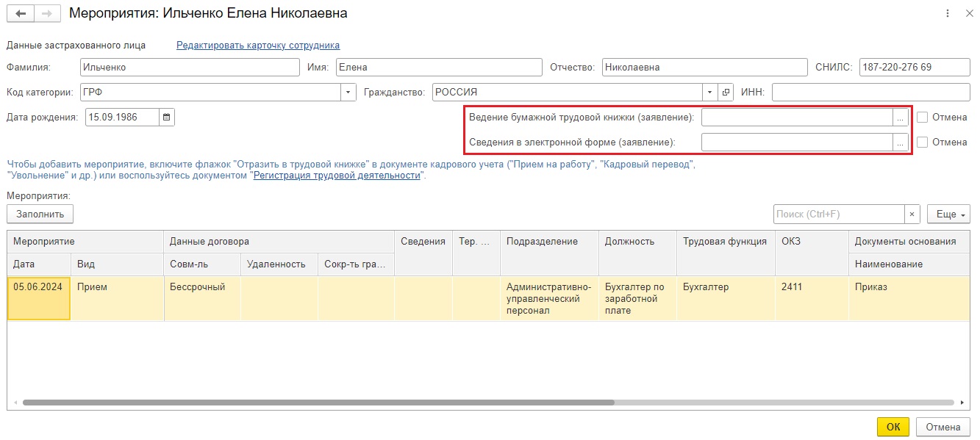Select the 2411 cell under ОКЗ
This screenshot has width=980, height=440.
(812, 298)
